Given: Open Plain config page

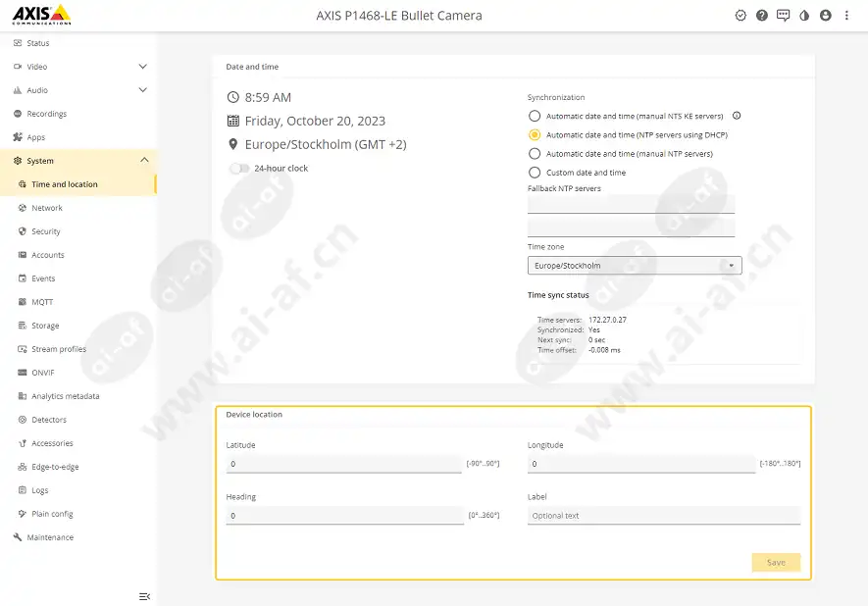Looking at the screenshot, I should pos(78,514).
